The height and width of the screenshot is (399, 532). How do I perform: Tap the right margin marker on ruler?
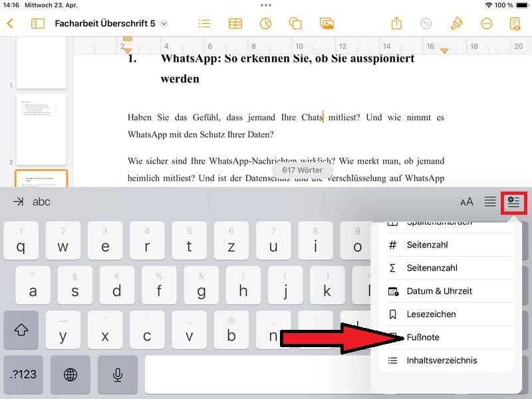click(444, 51)
